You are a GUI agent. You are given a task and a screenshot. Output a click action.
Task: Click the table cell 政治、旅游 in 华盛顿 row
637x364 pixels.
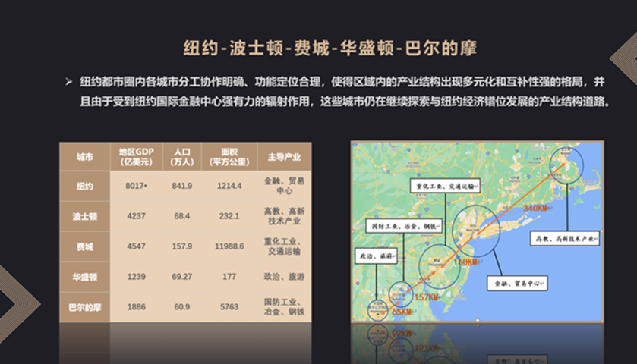[x=285, y=277]
